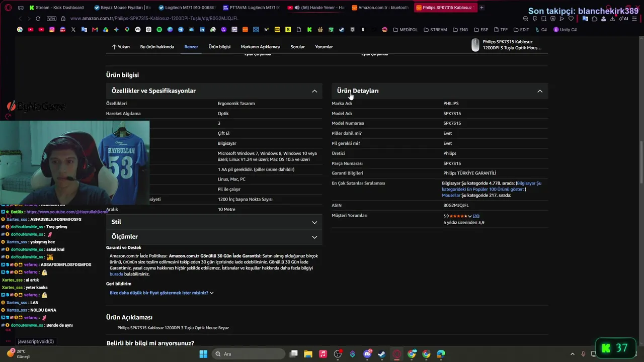Go to Bu ürün hakkında section
The height and width of the screenshot is (362, 644).
[x=157, y=47]
